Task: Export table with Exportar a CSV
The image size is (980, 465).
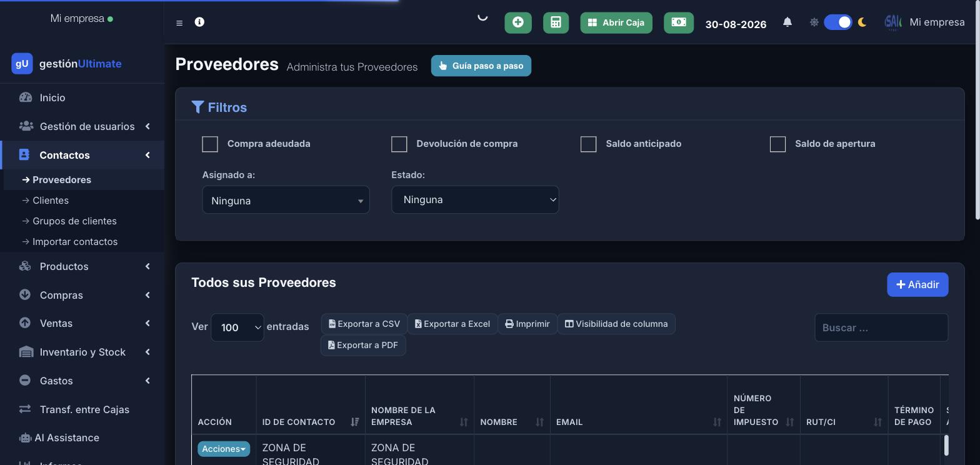Action: [x=364, y=324]
